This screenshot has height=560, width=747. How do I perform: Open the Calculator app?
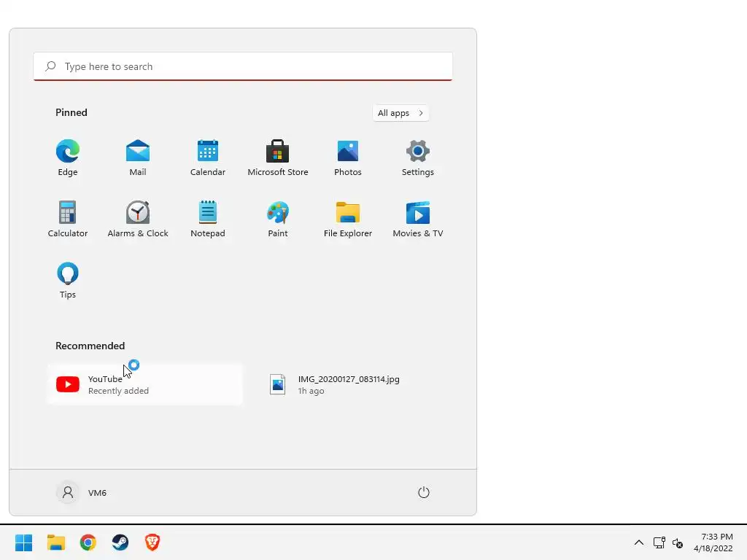click(68, 219)
